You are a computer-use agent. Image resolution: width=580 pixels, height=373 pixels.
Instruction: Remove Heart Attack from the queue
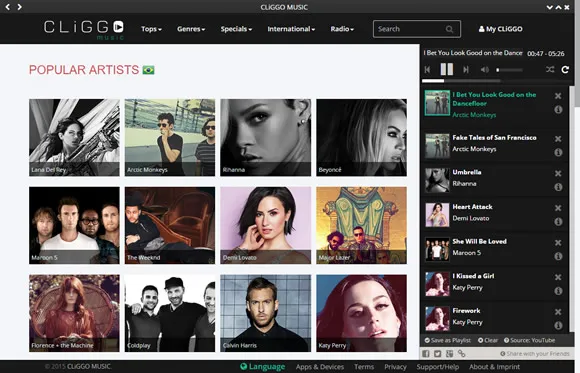[x=558, y=208]
